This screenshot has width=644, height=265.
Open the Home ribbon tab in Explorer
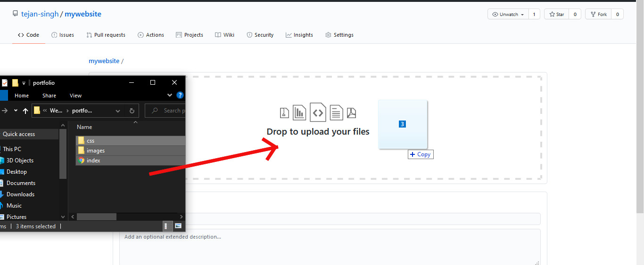22,96
